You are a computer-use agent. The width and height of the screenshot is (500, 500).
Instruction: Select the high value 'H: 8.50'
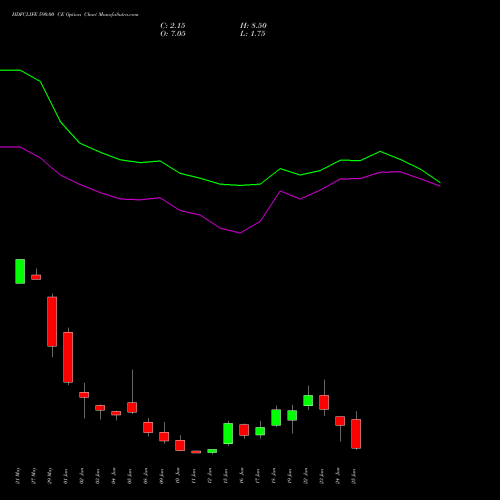point(253,26)
